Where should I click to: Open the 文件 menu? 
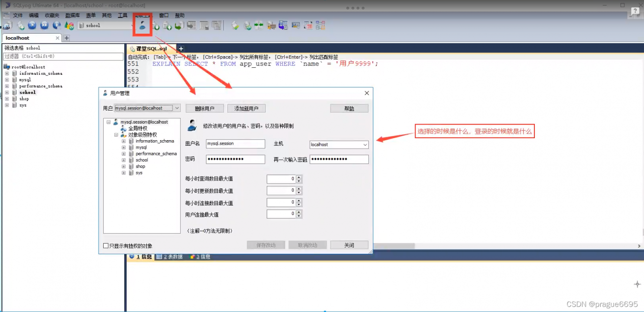pos(18,16)
